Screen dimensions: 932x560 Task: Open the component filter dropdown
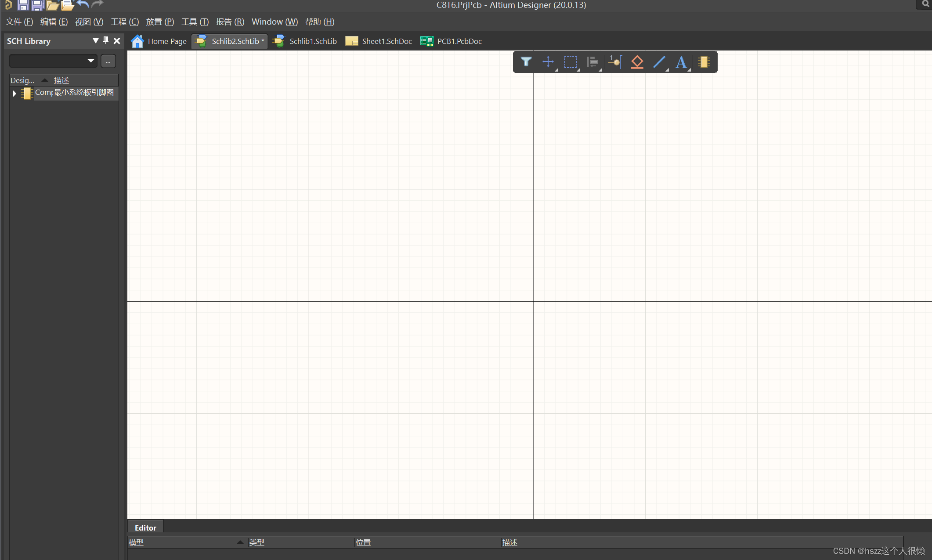[90, 61]
